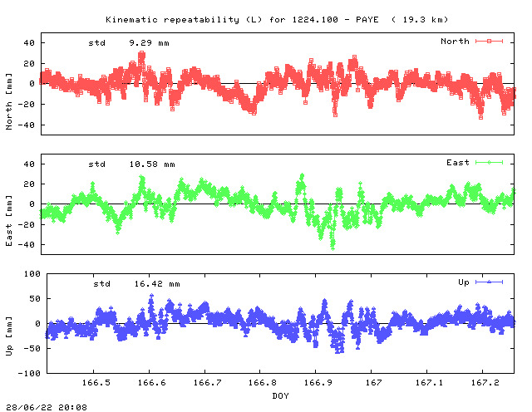Click the 'North [mm]' axis label
The height and width of the screenshot is (412, 532).
(x=9, y=101)
